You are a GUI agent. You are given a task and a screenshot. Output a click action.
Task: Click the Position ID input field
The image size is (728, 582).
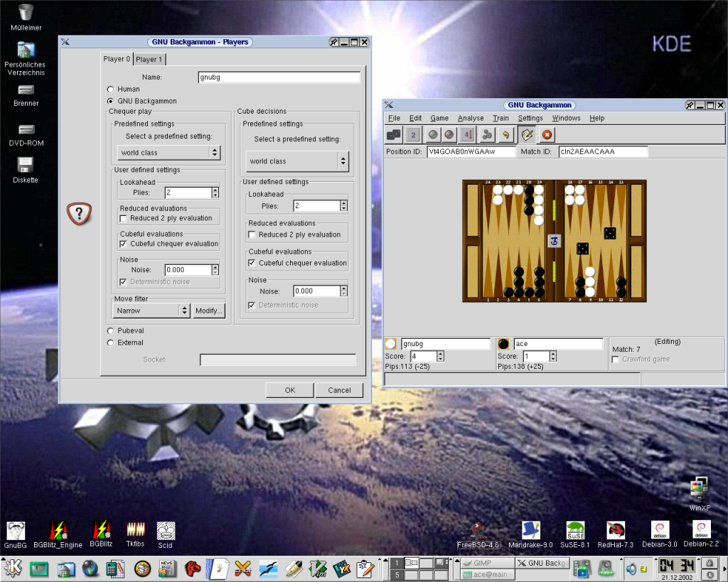(471, 152)
